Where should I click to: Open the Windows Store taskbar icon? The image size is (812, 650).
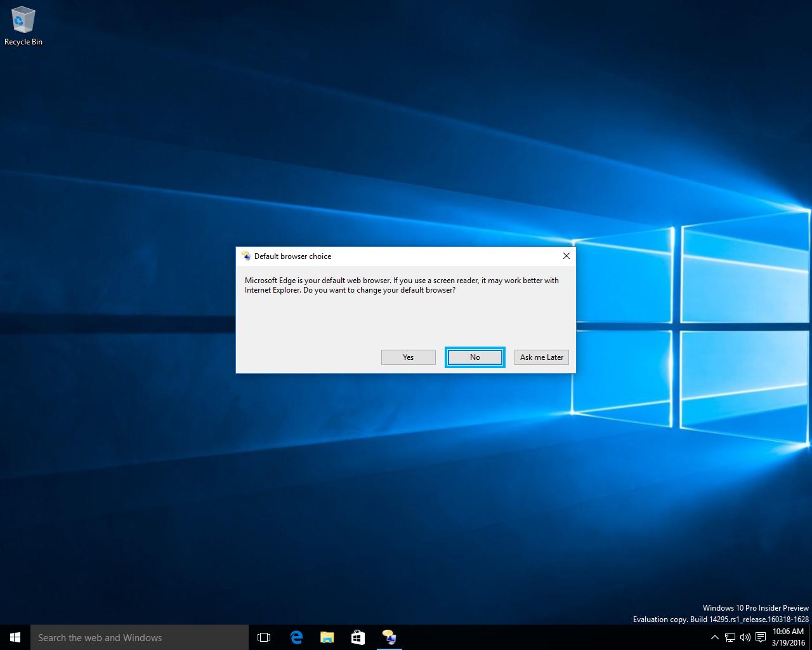[x=358, y=637]
